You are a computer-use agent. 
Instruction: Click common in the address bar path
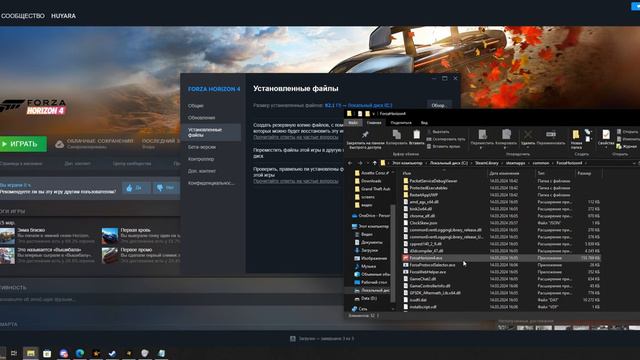[x=541, y=163]
